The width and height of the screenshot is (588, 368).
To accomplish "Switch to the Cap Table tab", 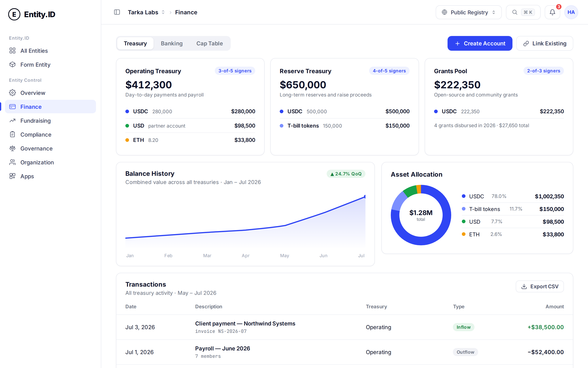I will (209, 43).
